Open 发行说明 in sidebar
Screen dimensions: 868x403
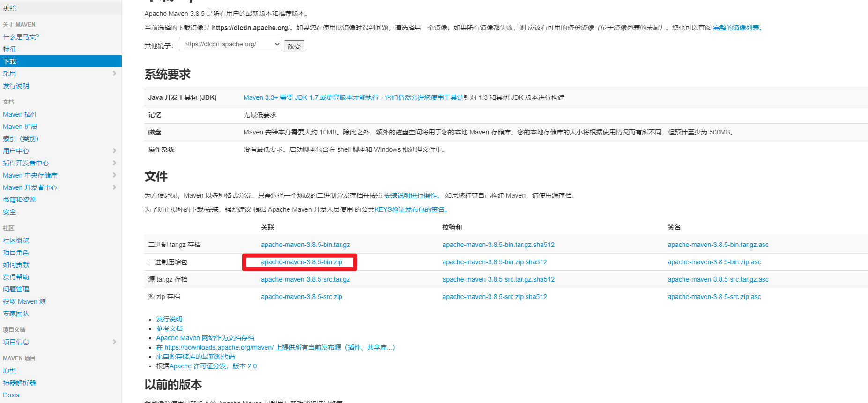pos(16,86)
